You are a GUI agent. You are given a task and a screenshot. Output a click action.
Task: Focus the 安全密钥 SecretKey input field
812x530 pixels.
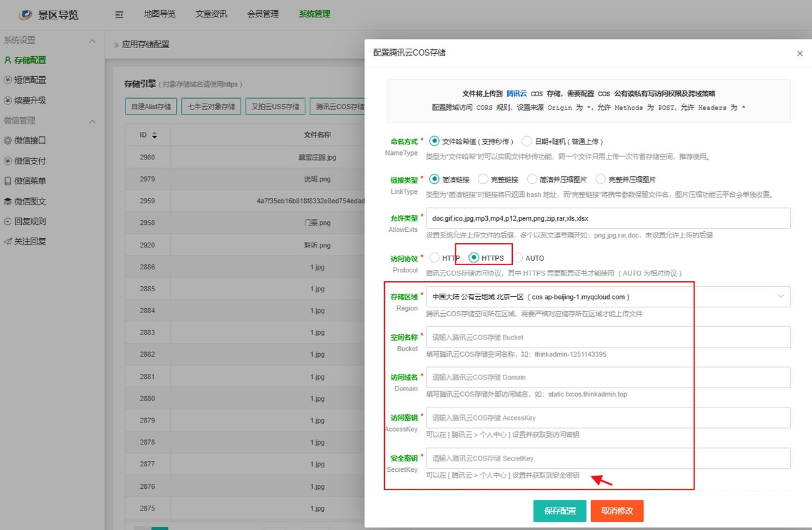tap(608, 458)
